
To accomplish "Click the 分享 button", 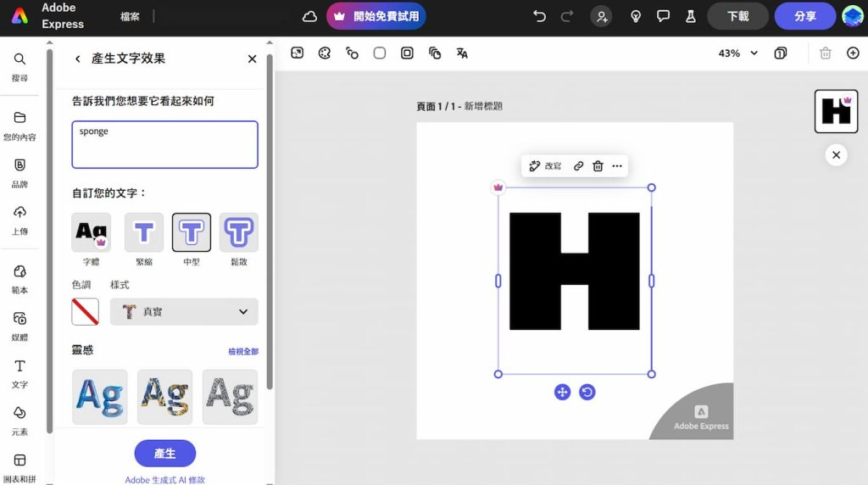I will click(805, 17).
